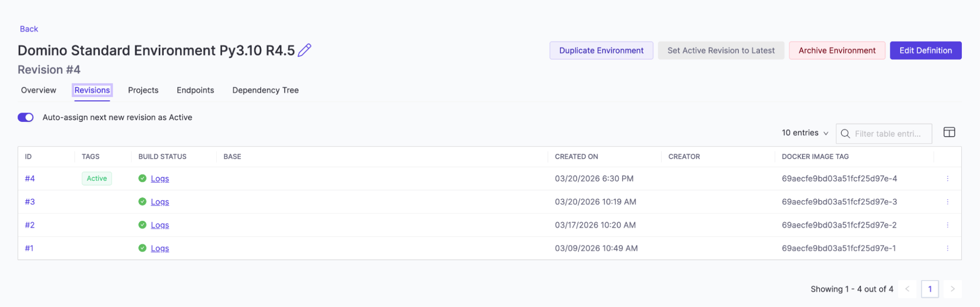Click the Revision #4 subtitle
This screenshot has height=307, width=980.
pos(49,70)
